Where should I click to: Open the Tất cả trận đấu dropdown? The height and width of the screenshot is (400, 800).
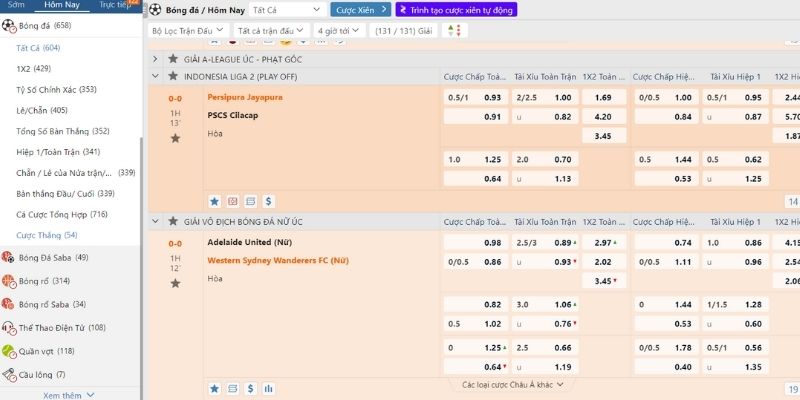click(271, 31)
